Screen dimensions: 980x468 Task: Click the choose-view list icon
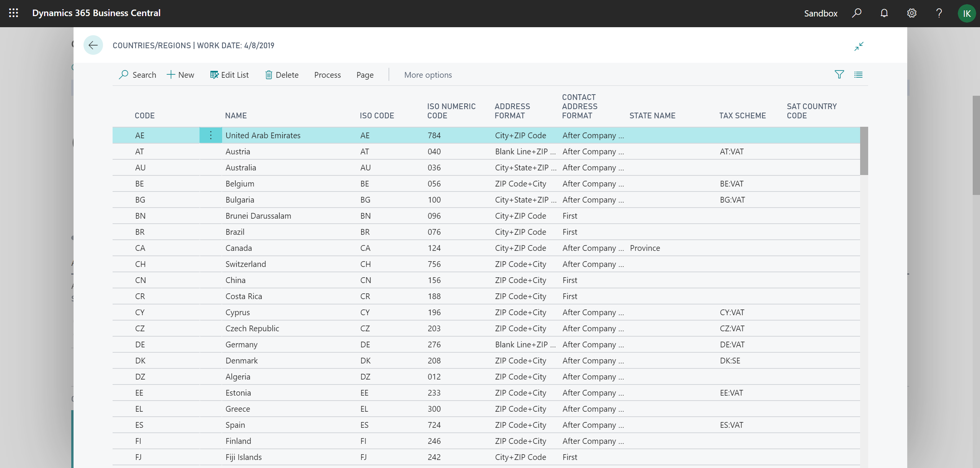tap(859, 75)
